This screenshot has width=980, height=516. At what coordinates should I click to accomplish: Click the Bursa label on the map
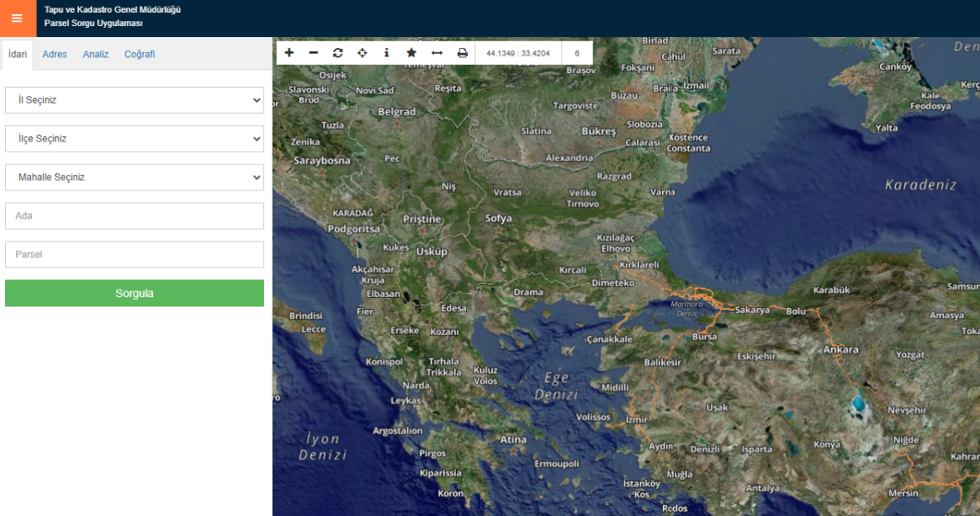704,337
